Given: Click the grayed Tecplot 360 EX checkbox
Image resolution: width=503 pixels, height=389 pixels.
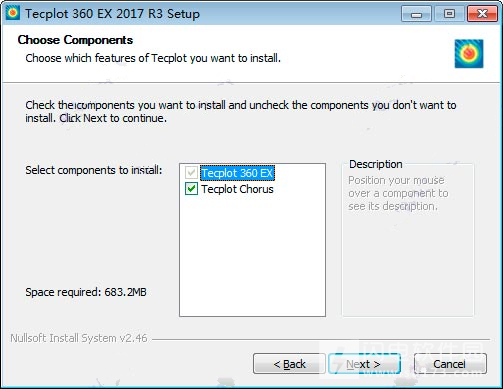Looking at the screenshot, I should 191,173.
